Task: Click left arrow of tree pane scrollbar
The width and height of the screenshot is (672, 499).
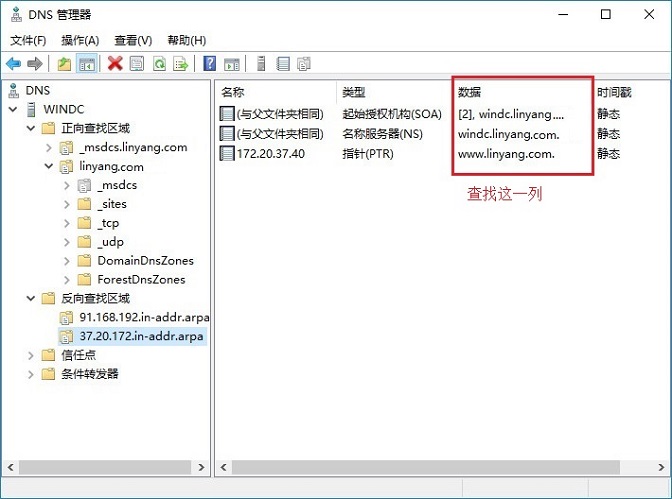Action: [11, 467]
